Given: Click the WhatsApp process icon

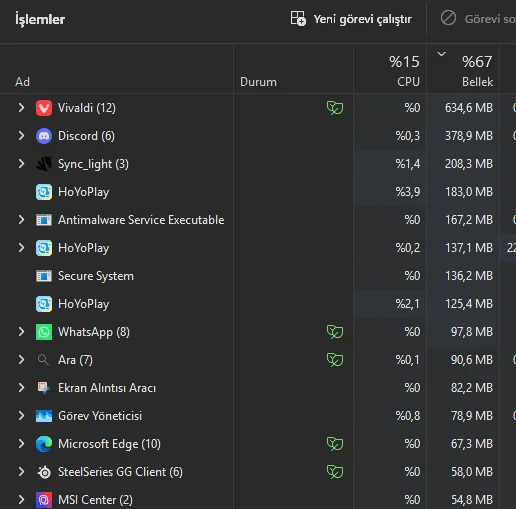Looking at the screenshot, I should [44, 332].
